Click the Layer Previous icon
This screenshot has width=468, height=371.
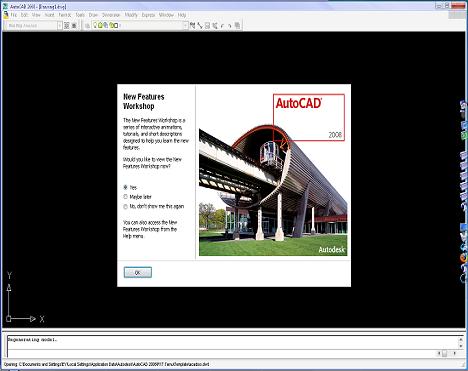200,26
